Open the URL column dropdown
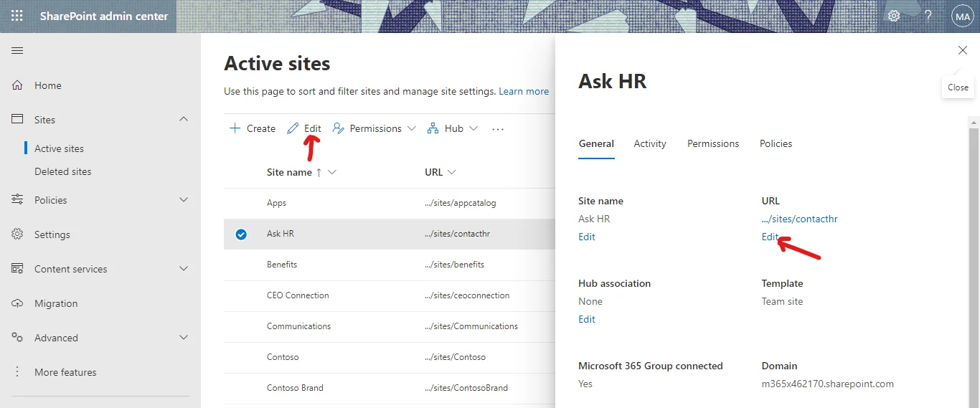980x408 pixels. (x=451, y=172)
